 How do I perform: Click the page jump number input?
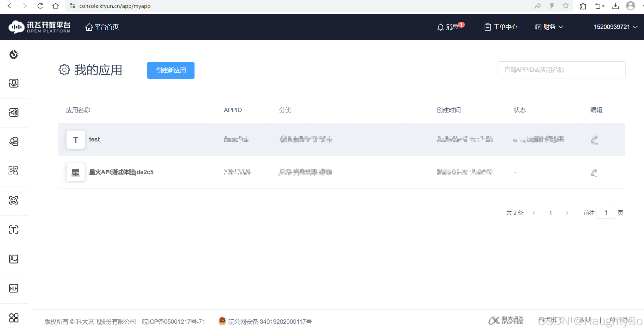(606, 213)
